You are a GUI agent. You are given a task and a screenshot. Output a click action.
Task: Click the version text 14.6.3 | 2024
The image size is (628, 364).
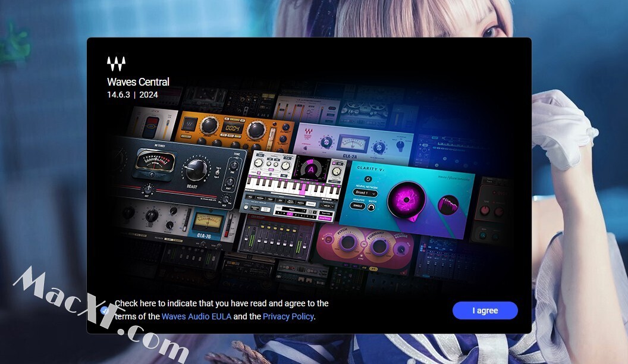133,95
